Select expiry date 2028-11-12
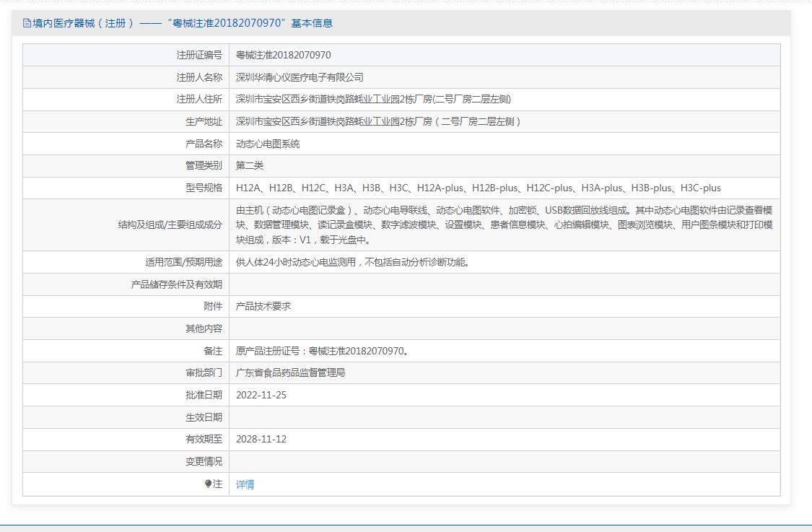The image size is (812, 532). point(261,439)
